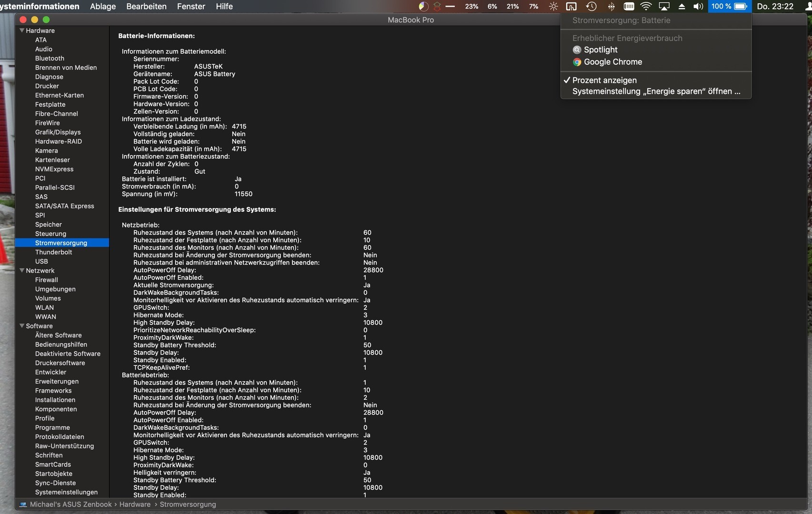
Task: Select Systemeinstellungen under Software
Action: [x=66, y=492]
